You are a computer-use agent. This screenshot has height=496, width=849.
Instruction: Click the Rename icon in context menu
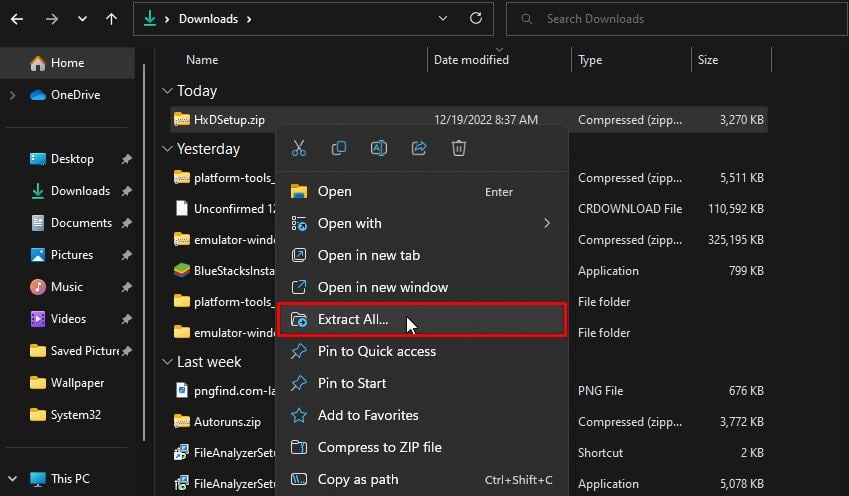pyautogui.click(x=379, y=148)
